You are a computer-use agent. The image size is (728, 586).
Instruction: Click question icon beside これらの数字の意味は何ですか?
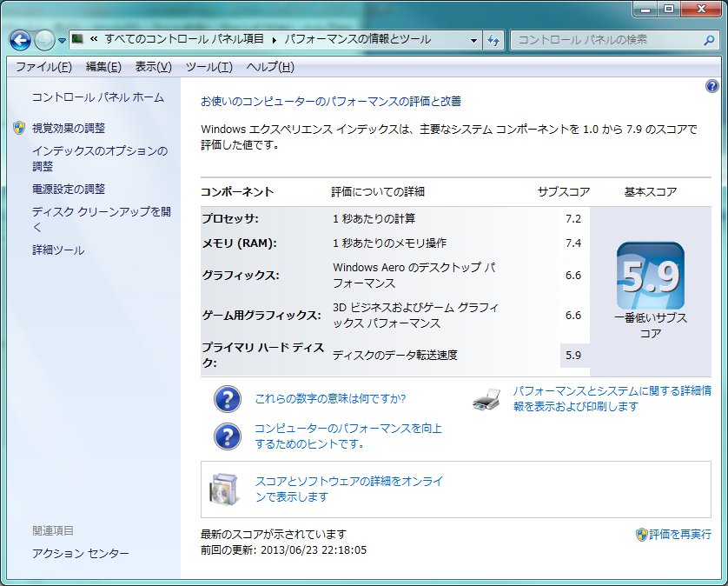[227, 399]
